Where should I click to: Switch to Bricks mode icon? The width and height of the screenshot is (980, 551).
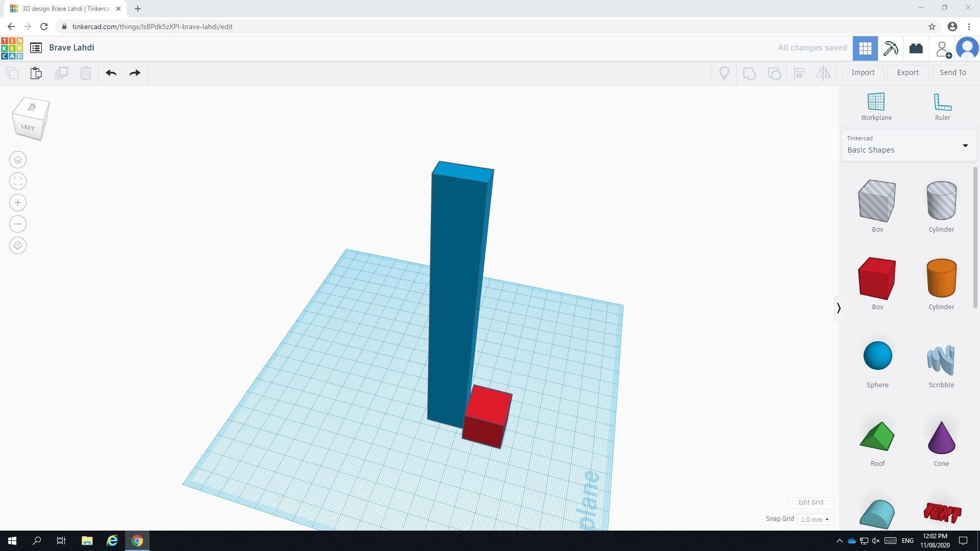pyautogui.click(x=916, y=48)
